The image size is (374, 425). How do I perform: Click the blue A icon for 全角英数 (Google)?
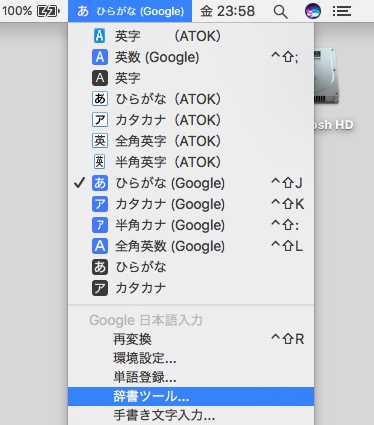100,246
